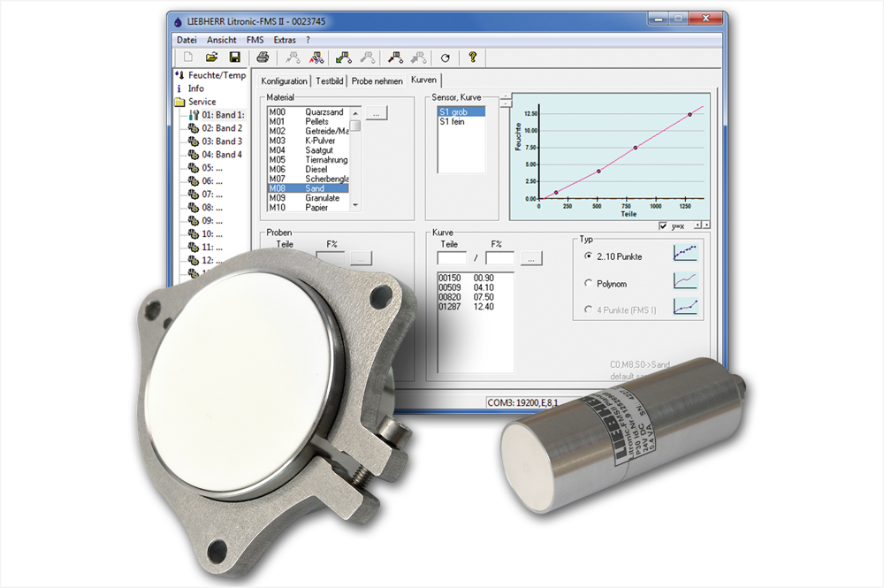Click the greyed sensor icon left of refresh
Viewport: 884px width, 588px height.
click(419, 57)
